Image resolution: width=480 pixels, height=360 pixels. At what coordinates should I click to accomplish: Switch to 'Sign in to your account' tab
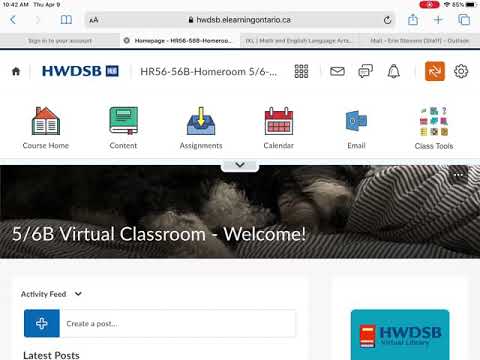[x=60, y=41]
